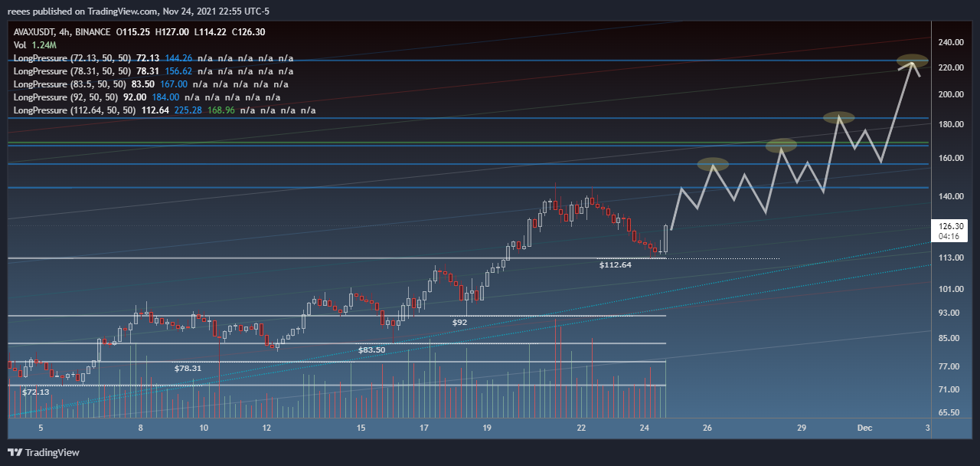Select the LongPressure (92, 50, 50) indicator legend
The image size is (980, 466).
coord(67,97)
